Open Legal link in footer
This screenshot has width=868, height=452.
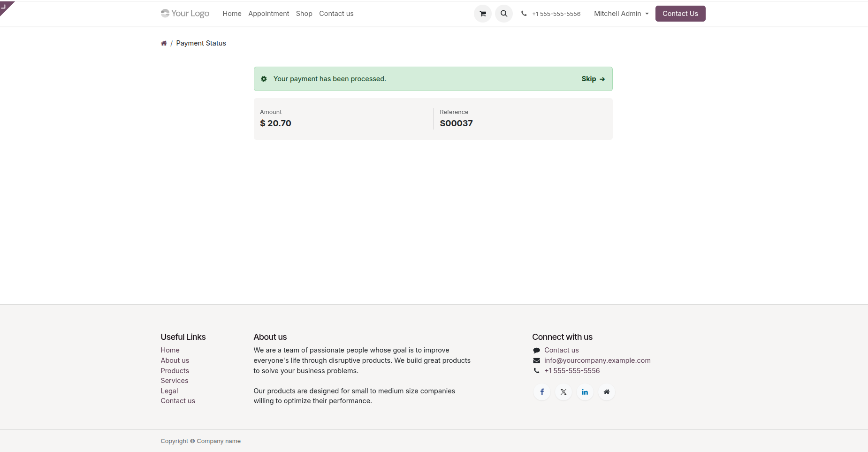[x=169, y=391]
